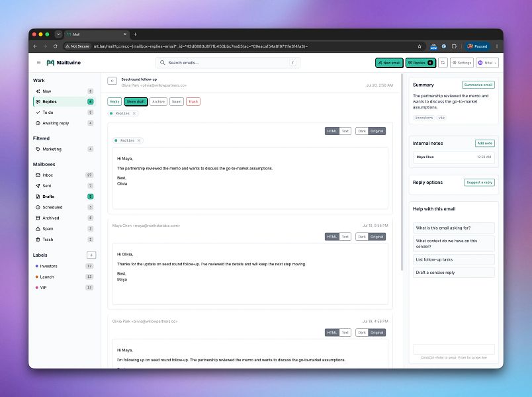Remove the Replies tag below action buttons
This screenshot has width=532, height=397.
pyautogui.click(x=134, y=113)
